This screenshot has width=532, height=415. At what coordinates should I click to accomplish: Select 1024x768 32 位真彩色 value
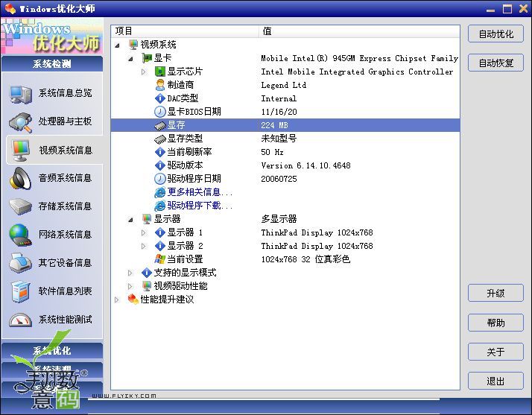pyautogui.click(x=305, y=259)
